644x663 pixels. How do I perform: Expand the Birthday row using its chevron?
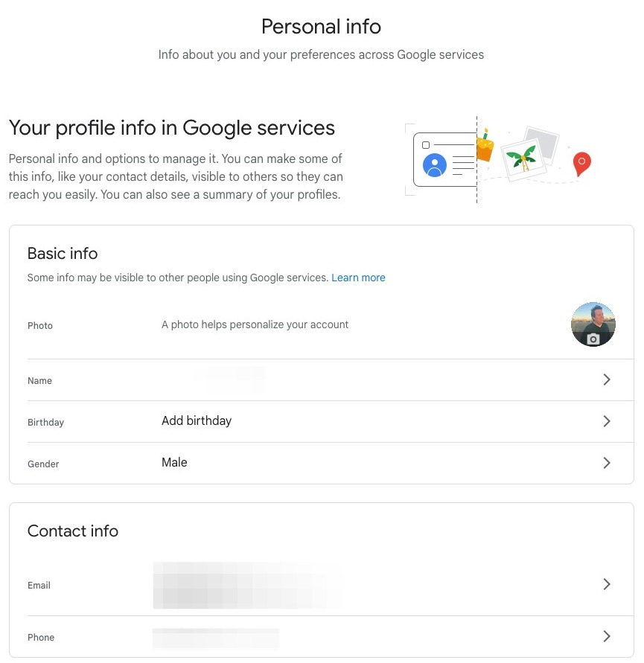pyautogui.click(x=606, y=421)
